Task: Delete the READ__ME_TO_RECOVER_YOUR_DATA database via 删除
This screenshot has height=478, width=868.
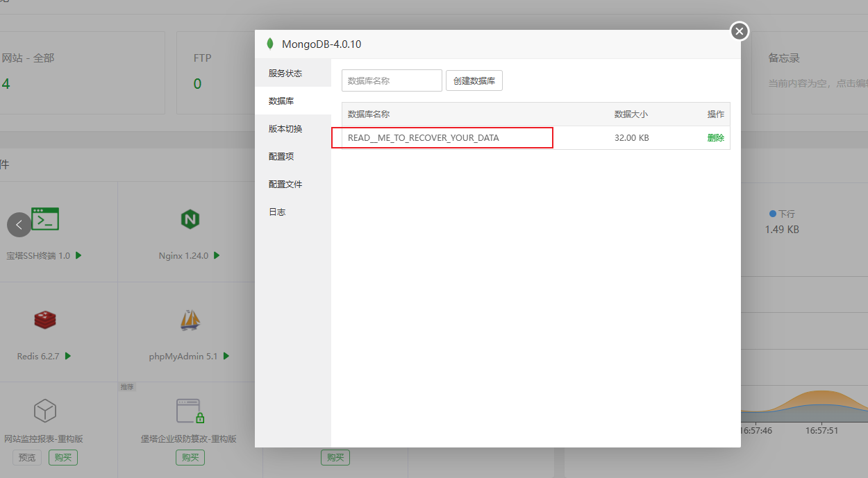Action: pos(715,137)
